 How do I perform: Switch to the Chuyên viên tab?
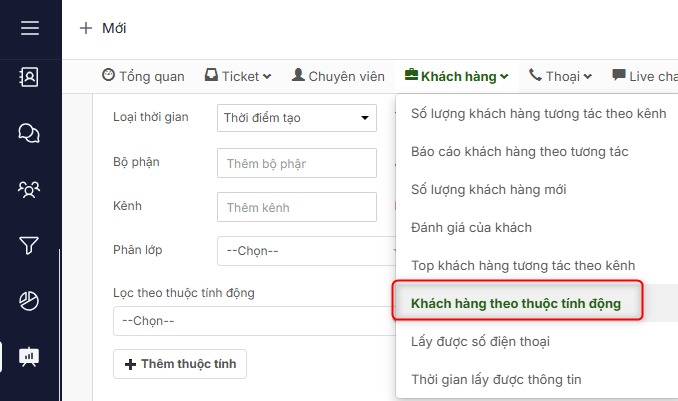coord(338,76)
